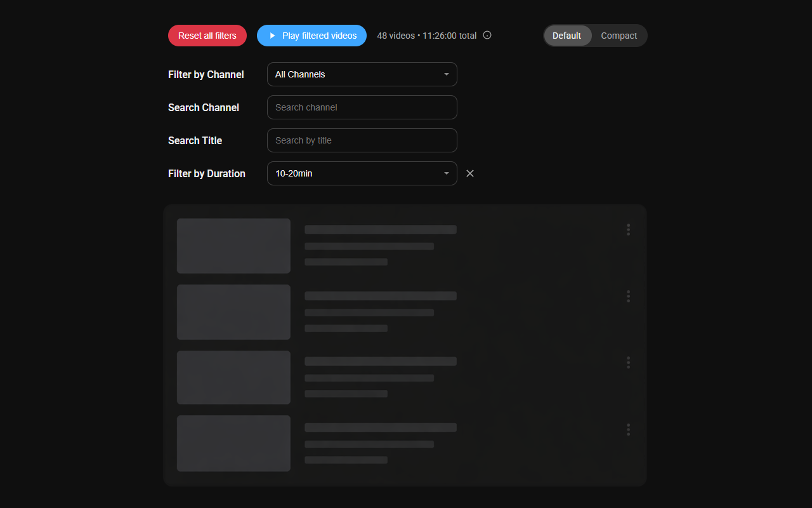Click the chevron on the duration dropdown
The image size is (812, 508).
click(x=446, y=173)
